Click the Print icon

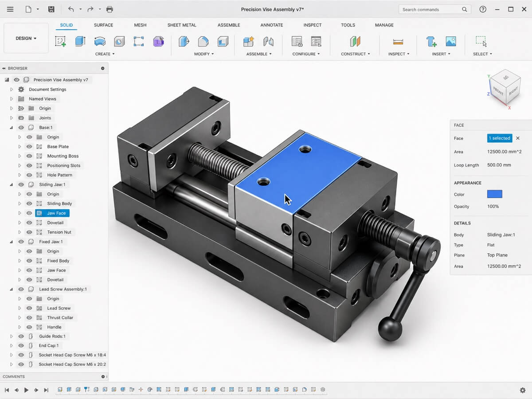[110, 9]
